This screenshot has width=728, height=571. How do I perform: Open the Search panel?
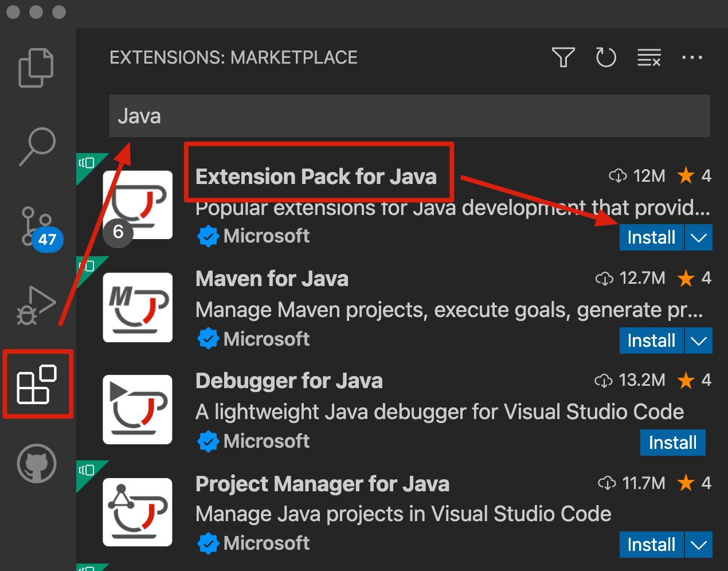coord(36,146)
